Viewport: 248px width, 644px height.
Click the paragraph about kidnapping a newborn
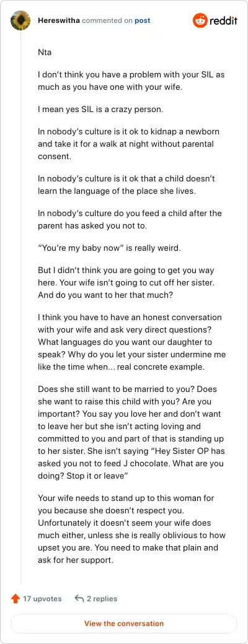pyautogui.click(x=128, y=144)
